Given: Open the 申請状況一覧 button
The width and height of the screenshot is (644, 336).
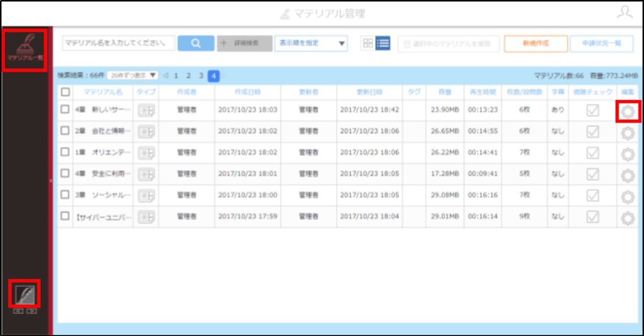Looking at the screenshot, I should [602, 44].
